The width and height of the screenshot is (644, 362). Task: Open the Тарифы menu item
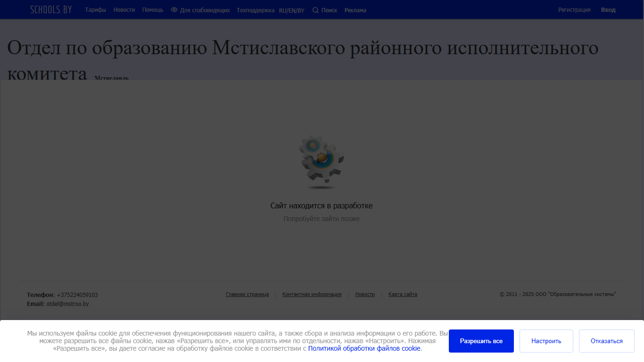point(95,10)
